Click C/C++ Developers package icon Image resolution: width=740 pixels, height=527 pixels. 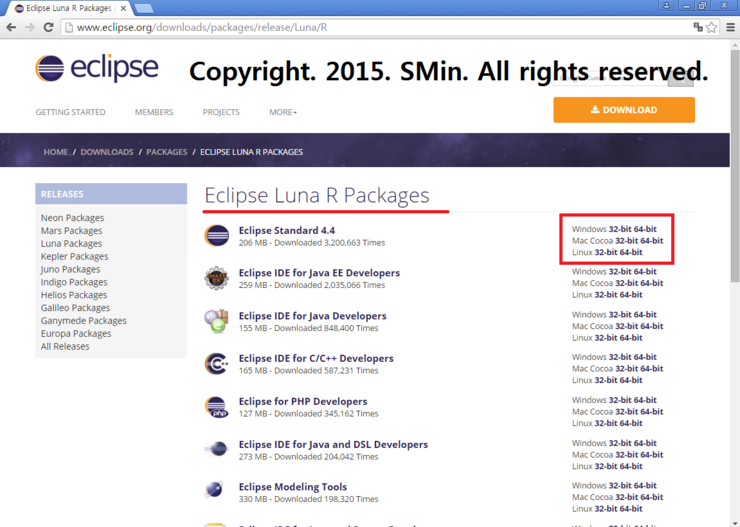[217, 364]
